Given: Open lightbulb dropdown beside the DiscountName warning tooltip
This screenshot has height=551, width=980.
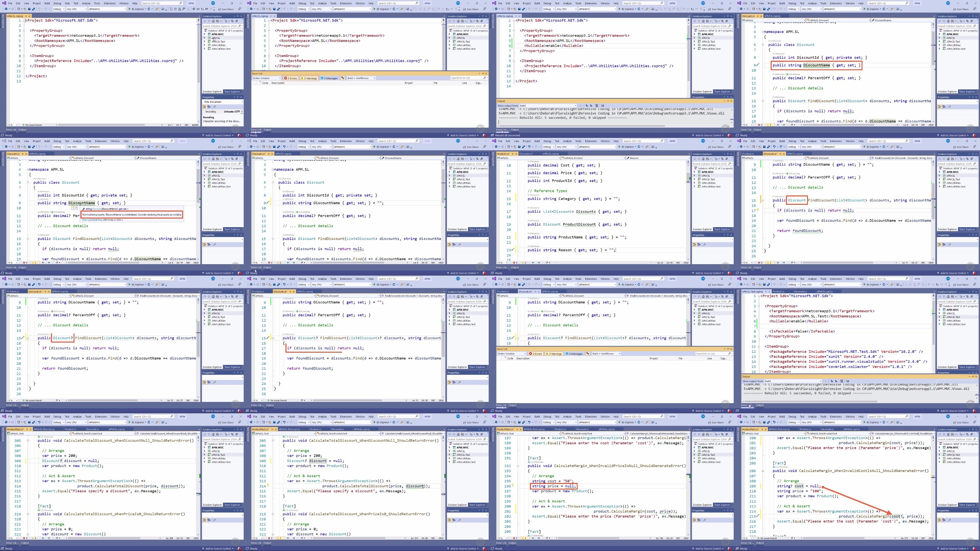Looking at the screenshot, I should pos(74,208).
